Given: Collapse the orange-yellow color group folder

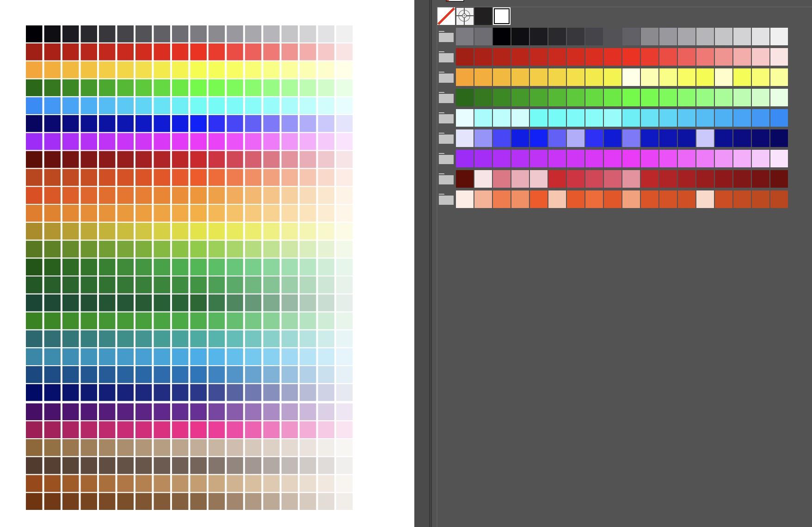Looking at the screenshot, I should (x=446, y=77).
